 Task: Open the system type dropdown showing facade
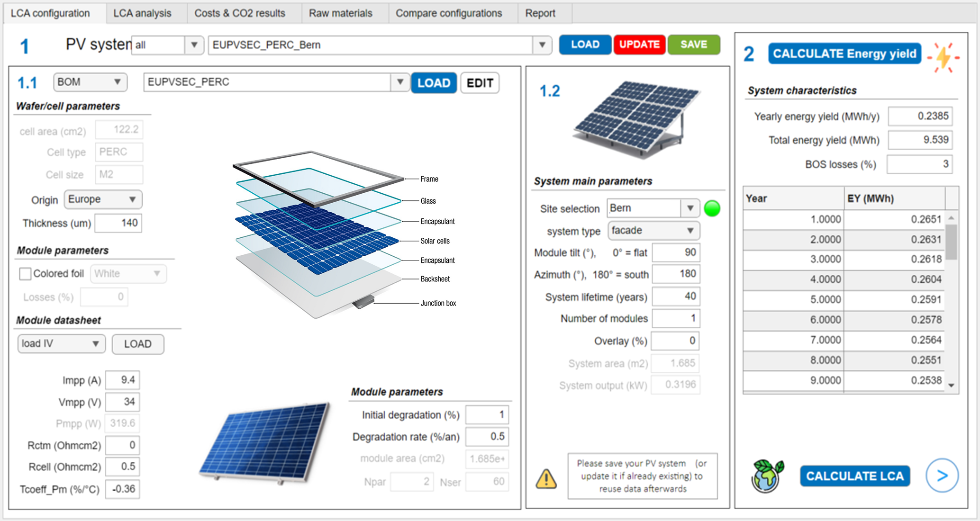click(653, 231)
